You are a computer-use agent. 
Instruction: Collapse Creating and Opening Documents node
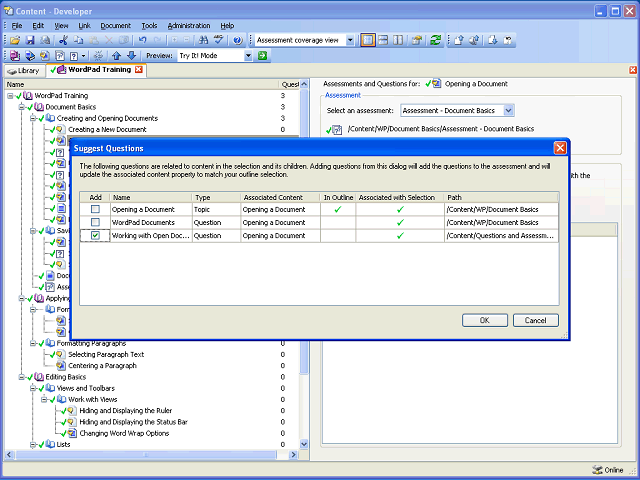tap(33, 118)
